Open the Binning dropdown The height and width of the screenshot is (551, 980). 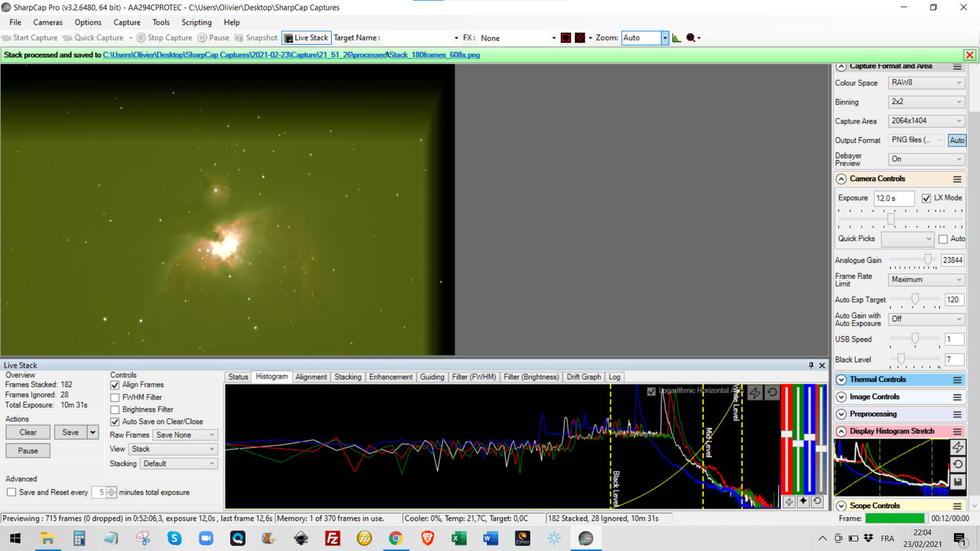click(926, 102)
